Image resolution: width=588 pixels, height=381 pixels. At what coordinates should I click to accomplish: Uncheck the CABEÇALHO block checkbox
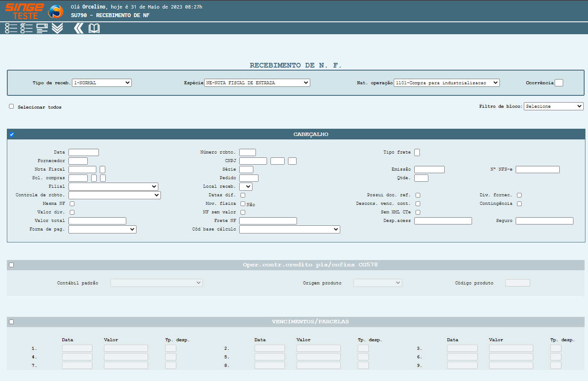tap(12, 134)
